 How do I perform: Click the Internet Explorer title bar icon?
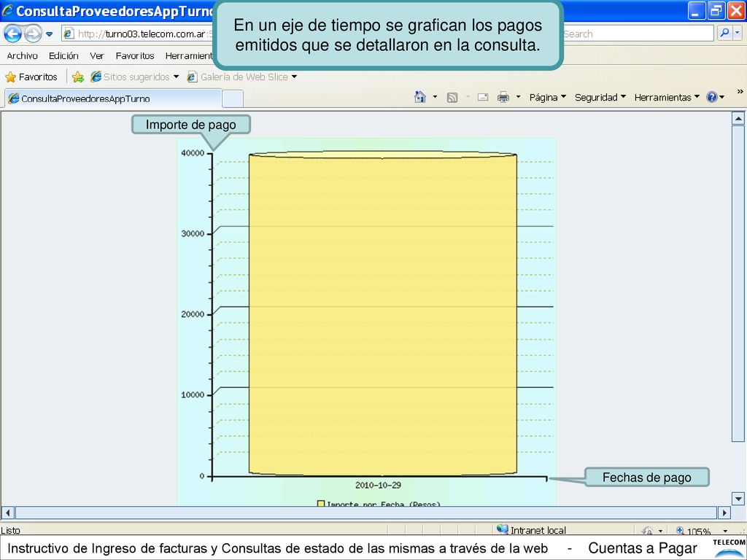click(7, 10)
